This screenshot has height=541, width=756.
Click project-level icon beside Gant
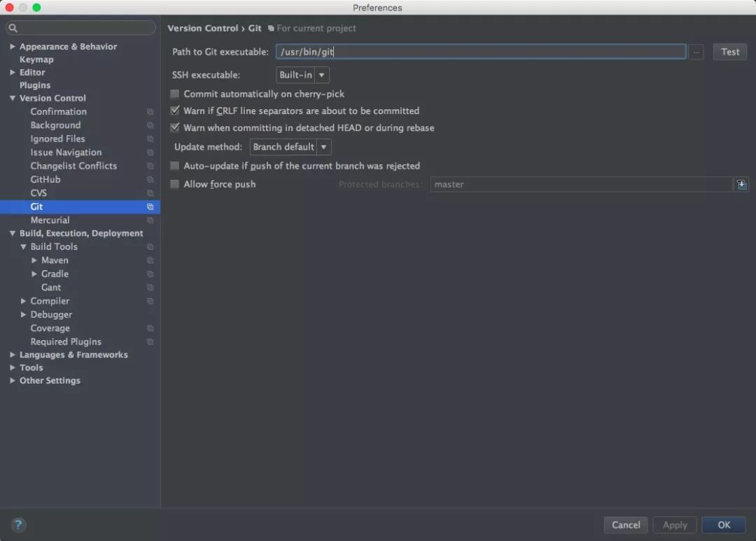pos(150,288)
